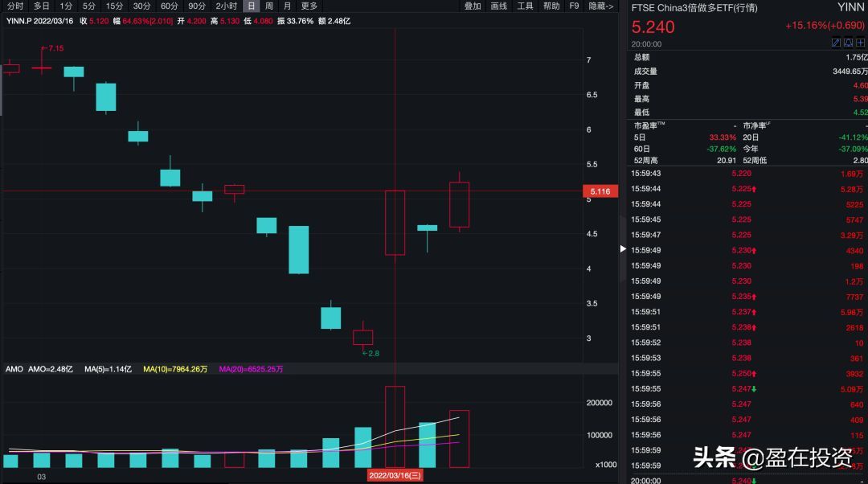Select the 周 weekly period
868x484 pixels.
pyautogui.click(x=268, y=6)
